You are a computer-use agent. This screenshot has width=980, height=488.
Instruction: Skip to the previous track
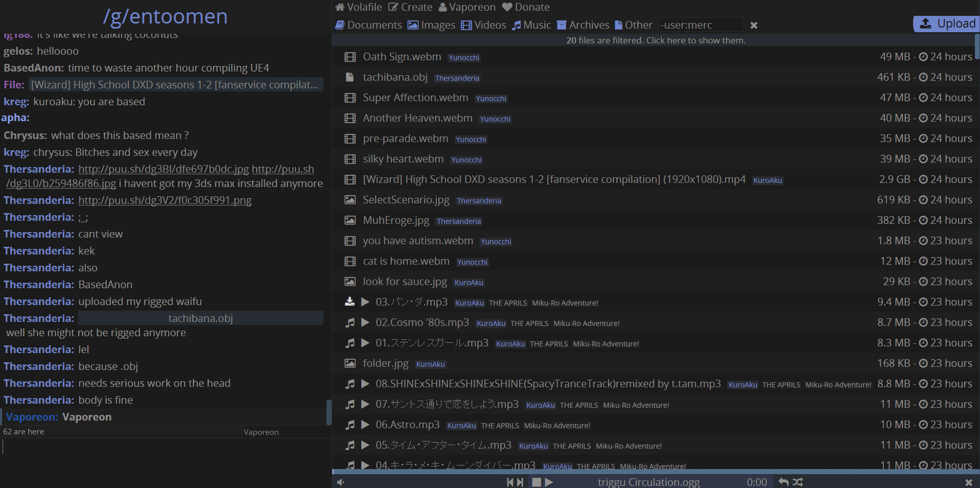point(510,482)
